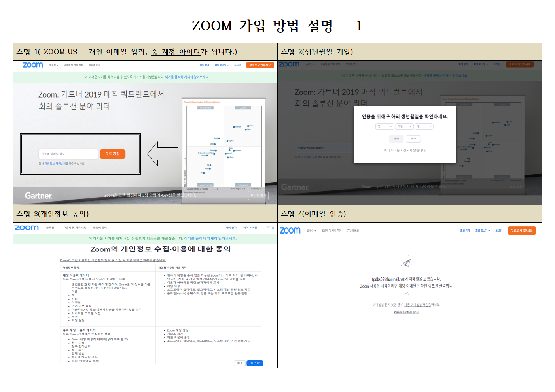Click the blue 동의함 button
The height and width of the screenshot is (392, 555).
point(255,363)
